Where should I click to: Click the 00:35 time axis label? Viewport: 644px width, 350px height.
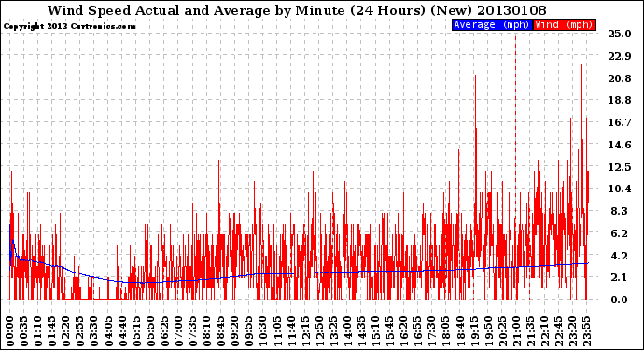tap(23, 331)
